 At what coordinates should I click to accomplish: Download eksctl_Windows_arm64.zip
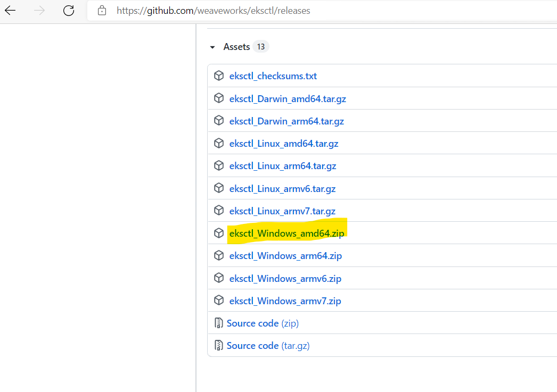coord(285,255)
